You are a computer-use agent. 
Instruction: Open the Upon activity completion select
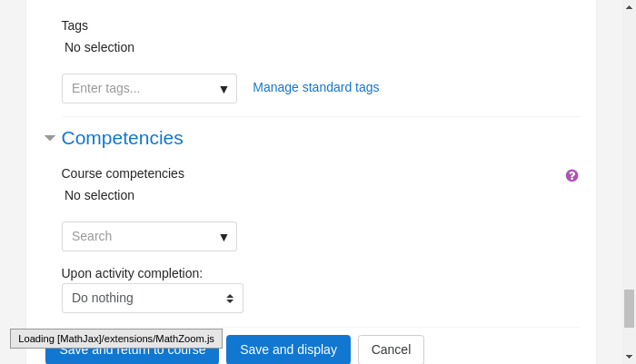[x=153, y=299]
